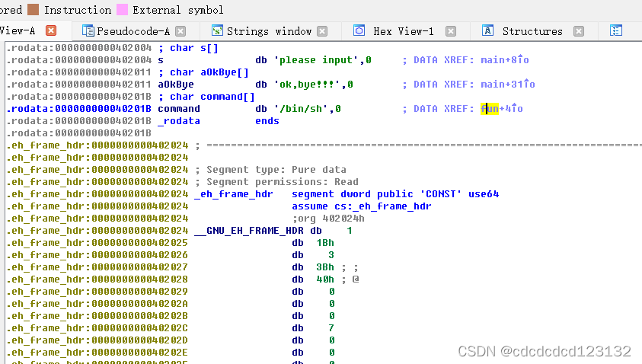Follow the highlighted fun+4 cross-reference
This screenshot has height=364, width=642.
(502, 109)
